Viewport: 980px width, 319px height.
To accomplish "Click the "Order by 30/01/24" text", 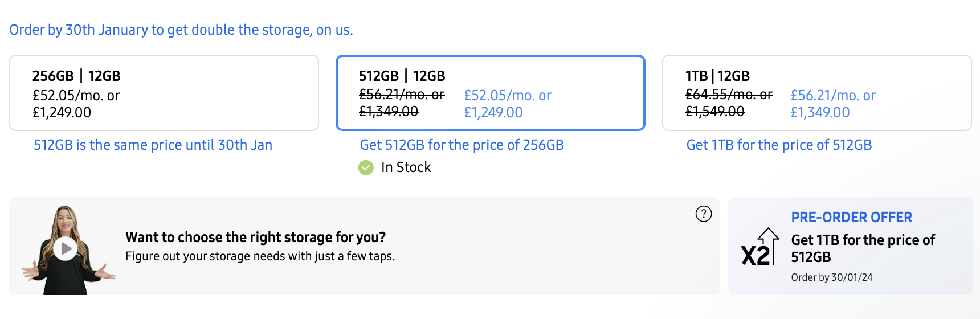I will click(x=831, y=277).
